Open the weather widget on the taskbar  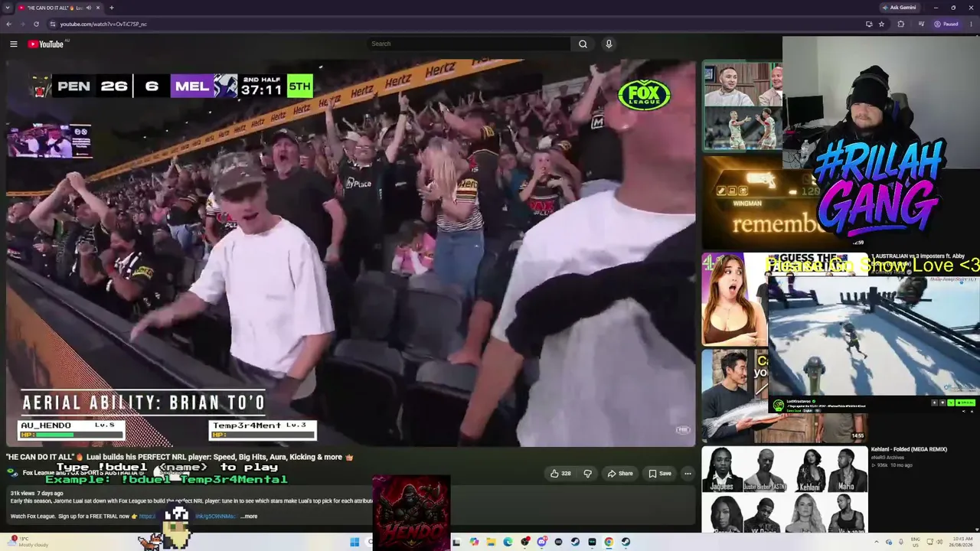(27, 542)
